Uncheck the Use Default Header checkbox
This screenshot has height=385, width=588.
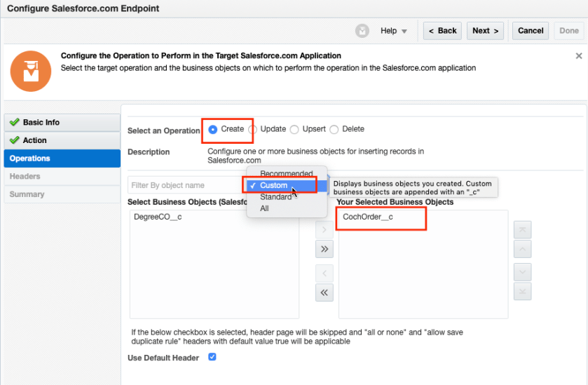click(x=212, y=357)
